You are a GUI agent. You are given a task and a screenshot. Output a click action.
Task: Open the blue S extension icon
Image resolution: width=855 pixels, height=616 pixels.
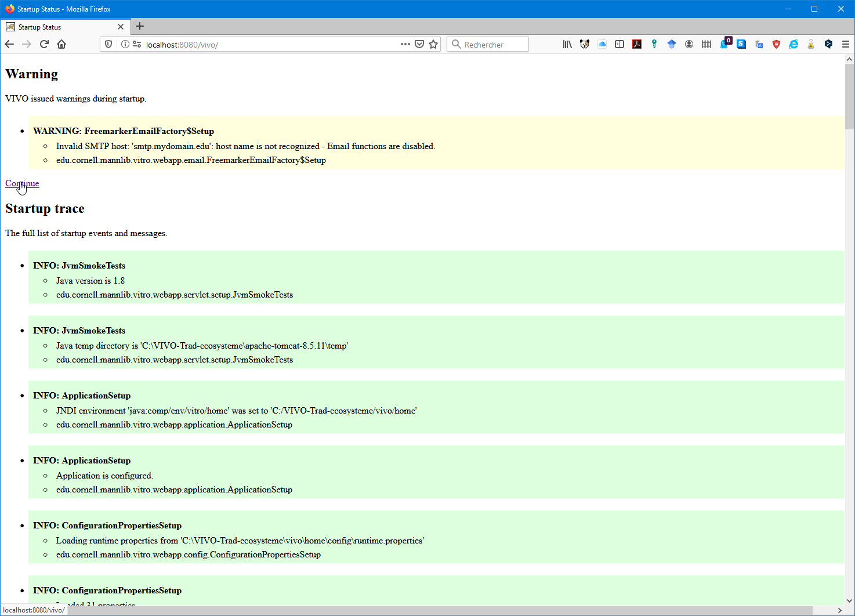pos(741,44)
